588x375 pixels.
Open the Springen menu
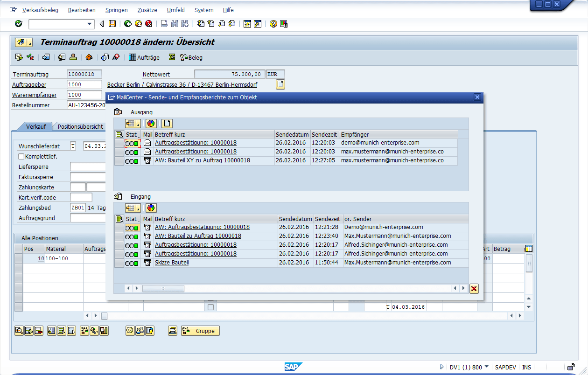click(117, 10)
